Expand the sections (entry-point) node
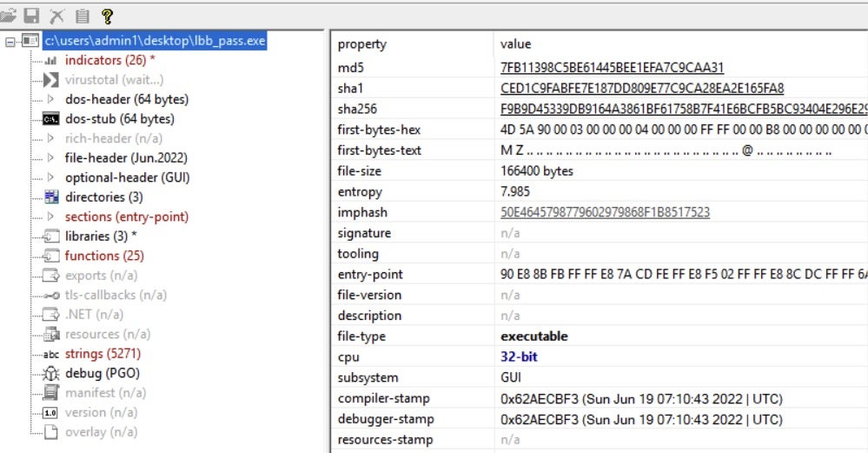The width and height of the screenshot is (868, 453). click(50, 217)
